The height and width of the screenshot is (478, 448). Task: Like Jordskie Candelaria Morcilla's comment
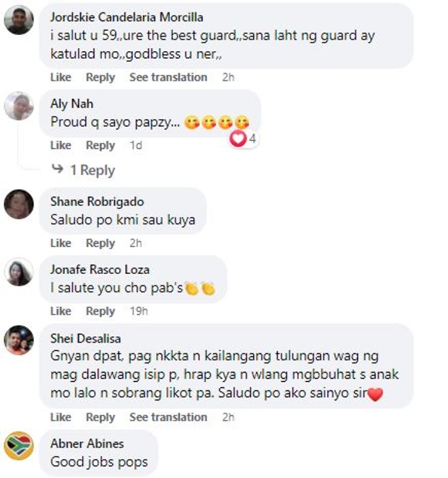pos(61,77)
